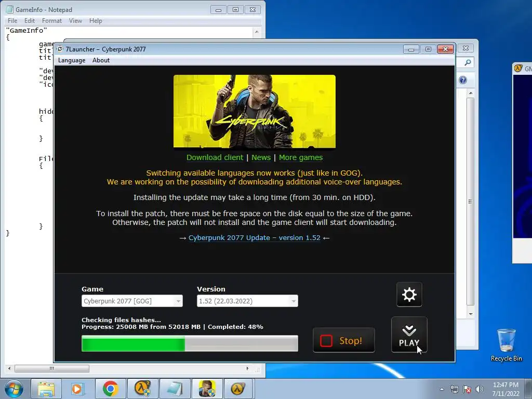This screenshot has width=532, height=399.
Task: Click the PLAY button with arrows
Action: coord(409,335)
